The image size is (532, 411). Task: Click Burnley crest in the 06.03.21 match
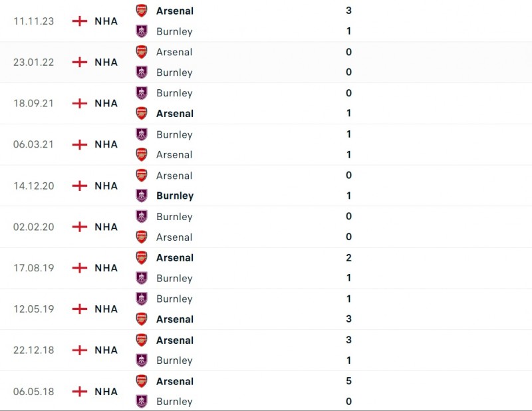coord(142,134)
